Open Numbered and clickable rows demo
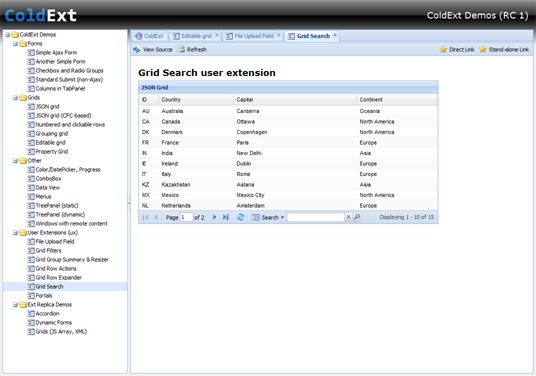 pos(70,125)
